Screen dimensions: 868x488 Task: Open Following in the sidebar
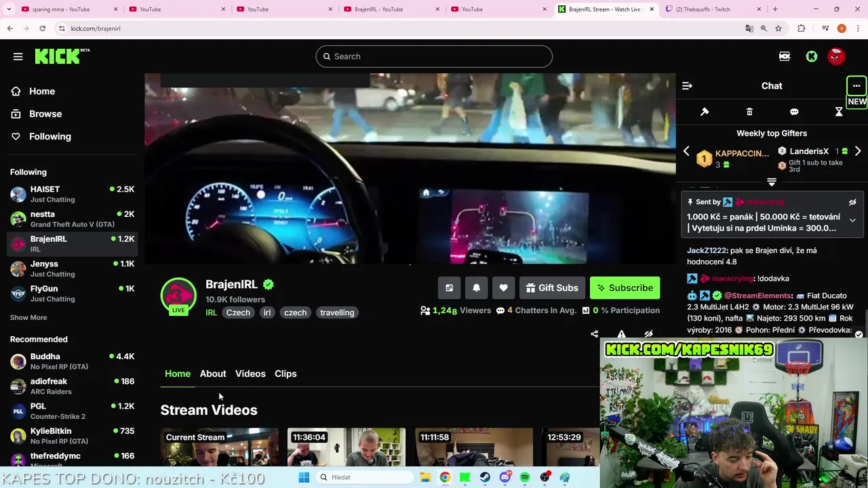(x=50, y=136)
